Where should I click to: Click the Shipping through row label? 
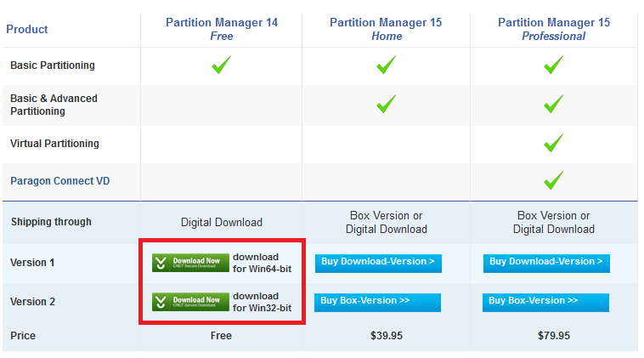[51, 222]
